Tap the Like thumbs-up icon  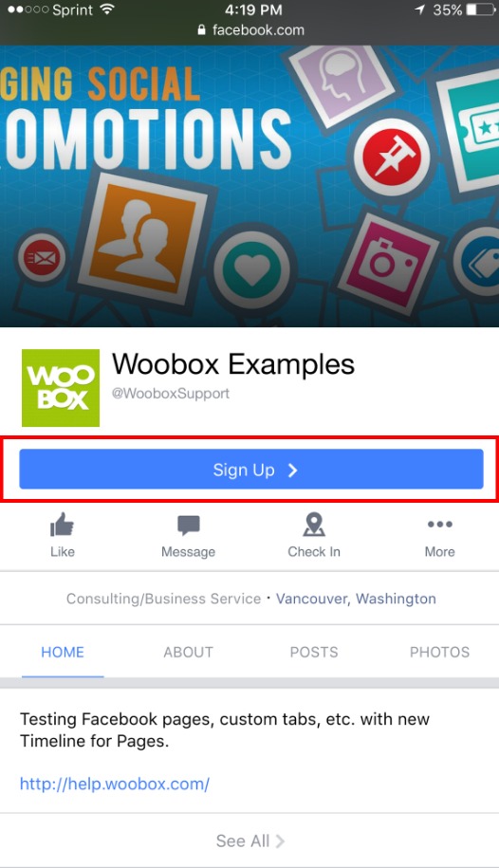pos(62,525)
